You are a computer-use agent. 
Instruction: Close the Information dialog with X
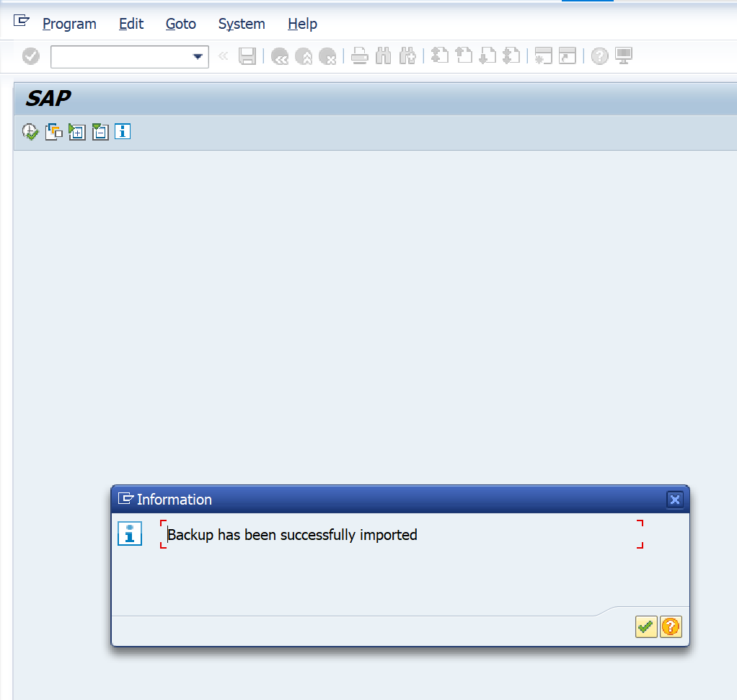[x=674, y=500]
